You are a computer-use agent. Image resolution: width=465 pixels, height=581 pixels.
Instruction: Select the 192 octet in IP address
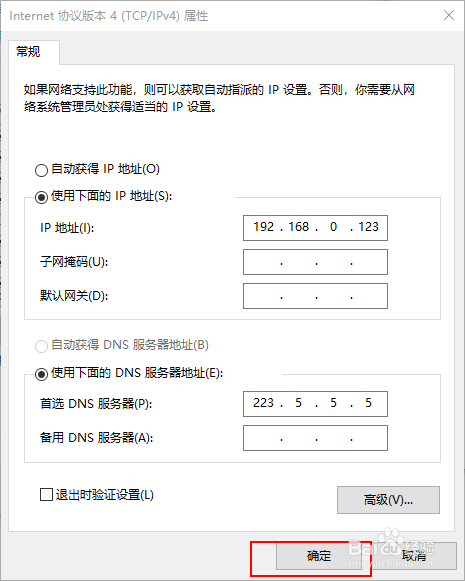pos(263,227)
